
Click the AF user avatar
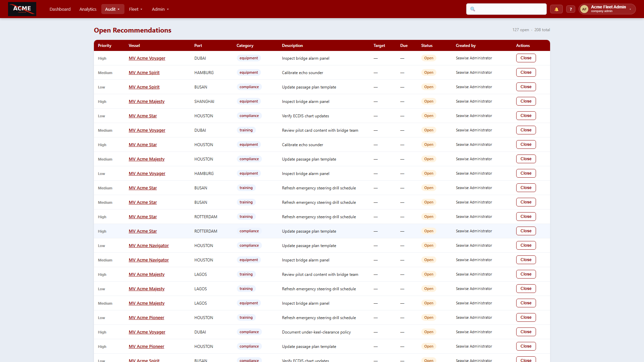pyautogui.click(x=584, y=9)
